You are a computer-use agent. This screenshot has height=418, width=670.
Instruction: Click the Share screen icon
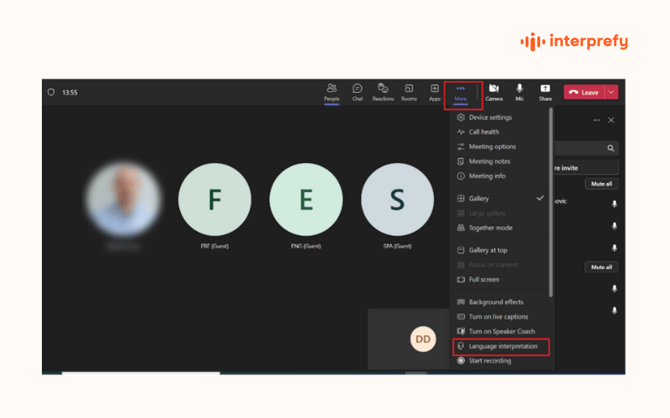point(545,91)
